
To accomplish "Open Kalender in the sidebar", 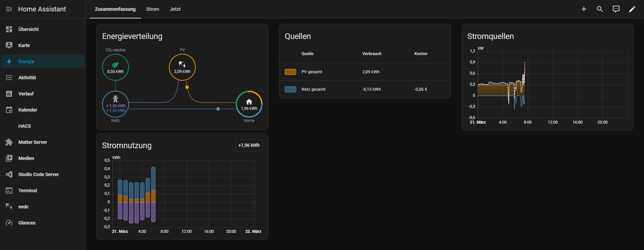I will point(28,110).
